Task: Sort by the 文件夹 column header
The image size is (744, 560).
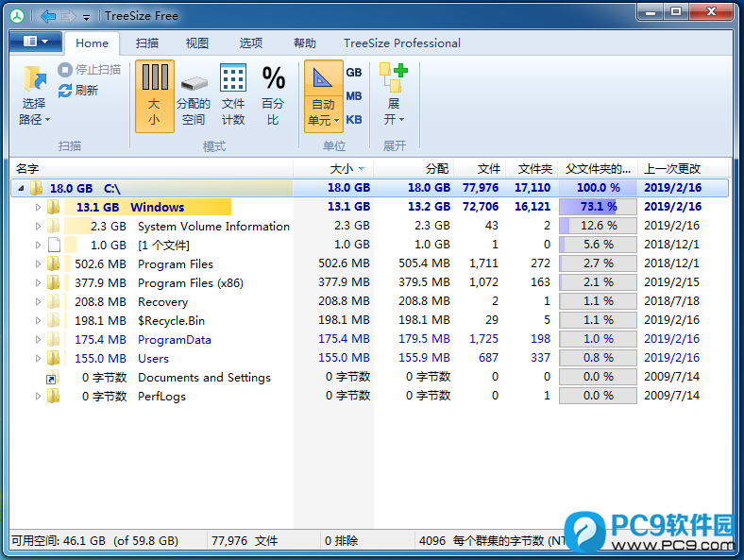Action: click(x=532, y=168)
